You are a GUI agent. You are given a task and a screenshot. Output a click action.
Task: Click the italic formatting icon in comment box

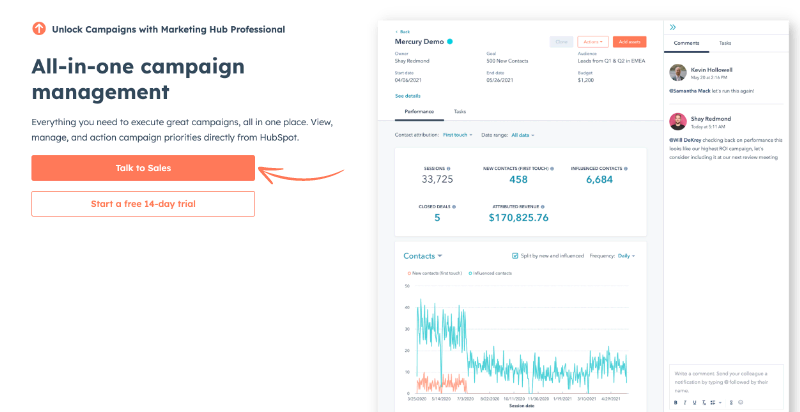[x=684, y=402]
